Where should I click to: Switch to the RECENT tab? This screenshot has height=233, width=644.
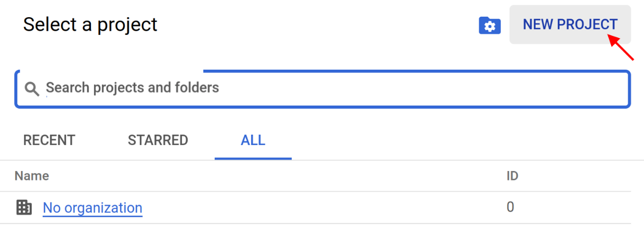pos(49,140)
